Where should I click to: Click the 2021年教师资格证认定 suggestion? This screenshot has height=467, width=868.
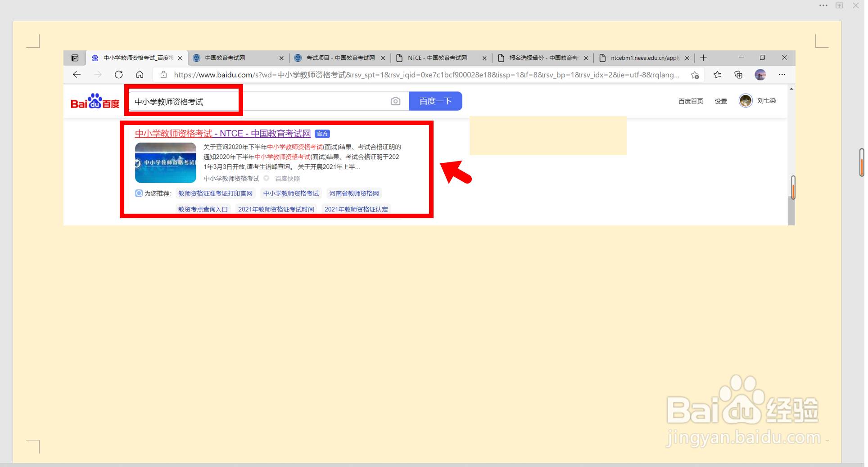(356, 209)
